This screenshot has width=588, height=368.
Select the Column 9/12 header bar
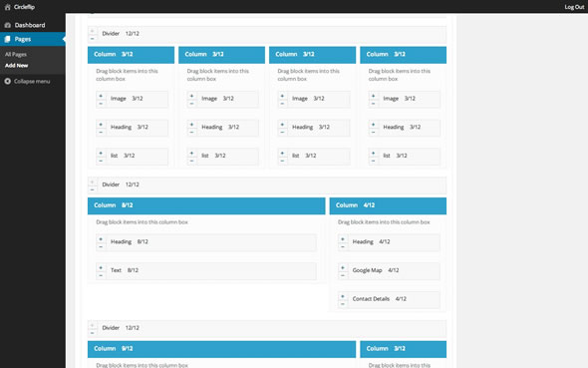(x=221, y=349)
